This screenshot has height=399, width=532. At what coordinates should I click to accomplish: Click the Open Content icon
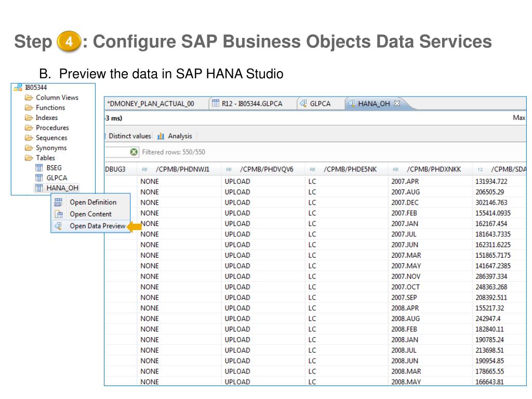click(x=59, y=214)
